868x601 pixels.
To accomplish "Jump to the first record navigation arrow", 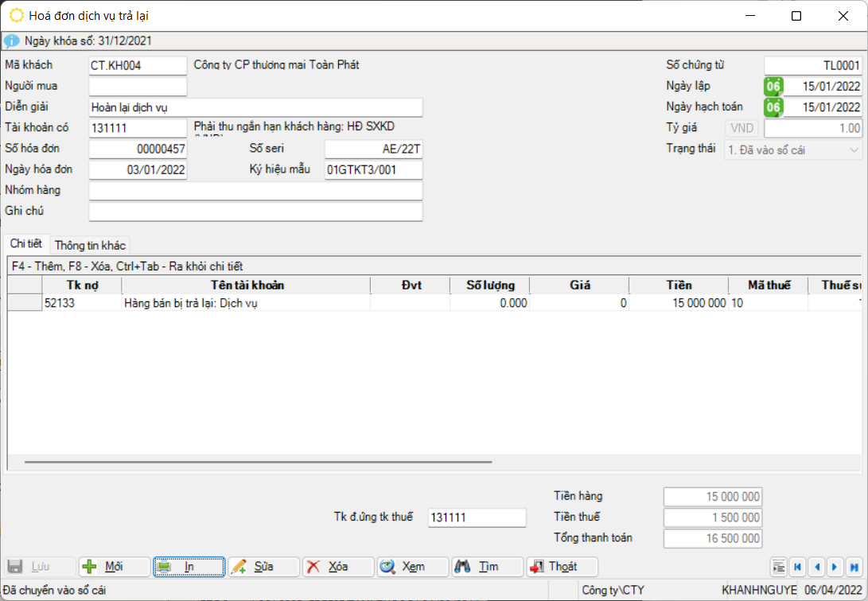I will click(x=797, y=567).
